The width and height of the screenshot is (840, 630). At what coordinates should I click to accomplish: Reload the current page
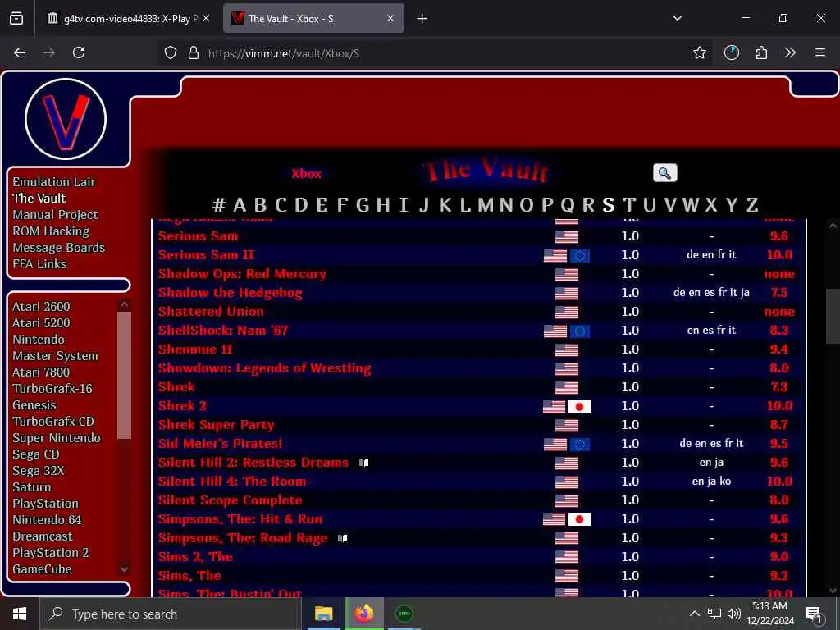point(79,52)
